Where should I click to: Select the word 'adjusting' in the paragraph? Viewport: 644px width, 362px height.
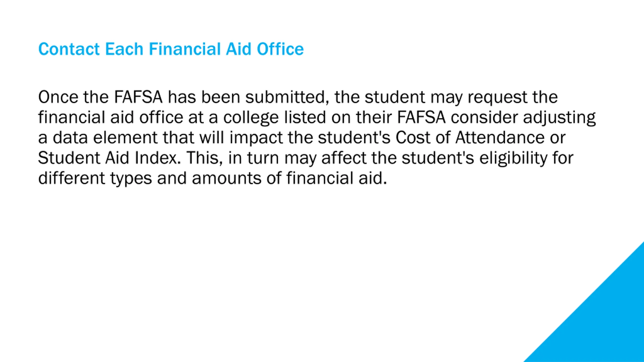coord(559,118)
